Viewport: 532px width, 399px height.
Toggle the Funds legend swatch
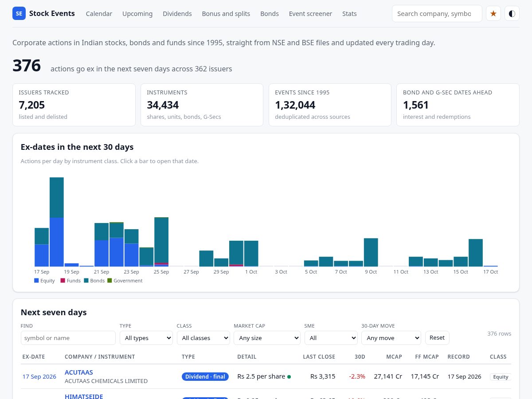point(63,281)
